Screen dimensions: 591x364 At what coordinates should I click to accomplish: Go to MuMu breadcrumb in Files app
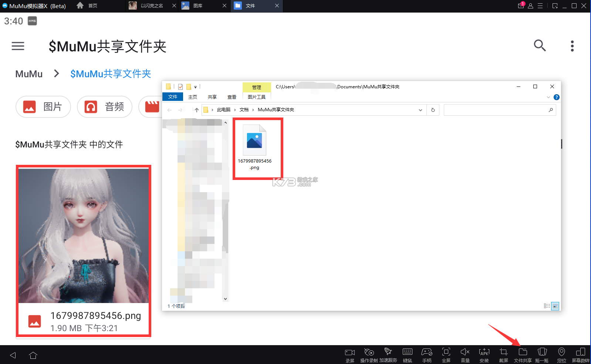point(29,74)
